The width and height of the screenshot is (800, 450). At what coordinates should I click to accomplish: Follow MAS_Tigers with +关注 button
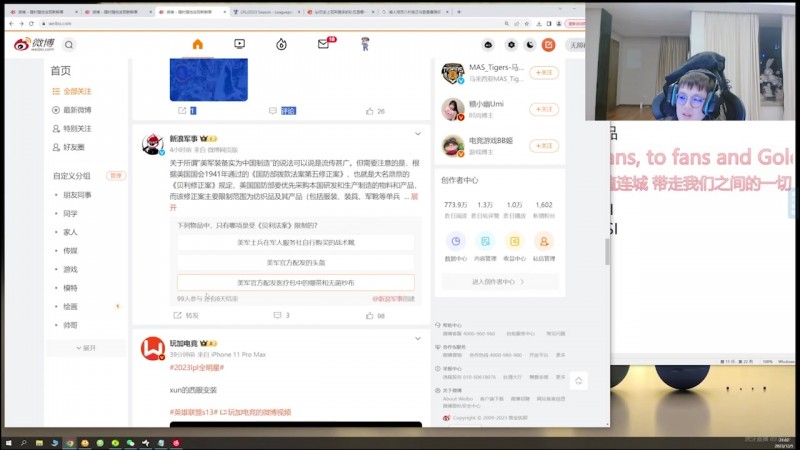[x=544, y=72]
